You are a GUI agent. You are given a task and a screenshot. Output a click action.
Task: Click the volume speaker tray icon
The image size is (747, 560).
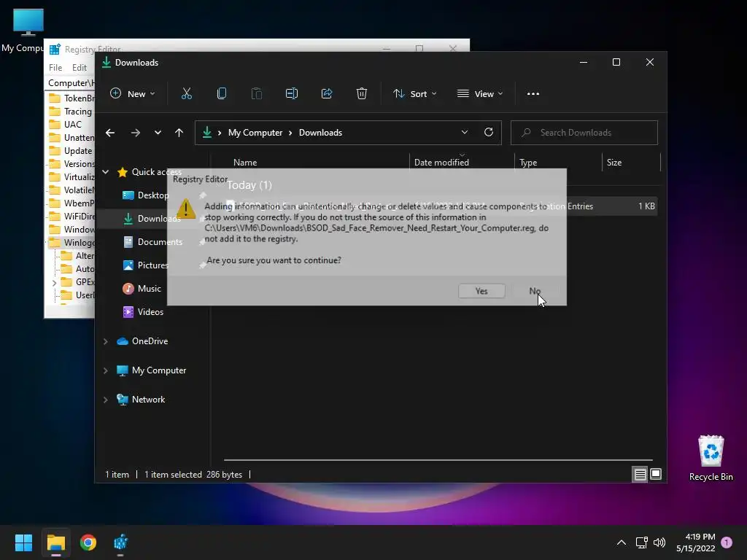659,542
